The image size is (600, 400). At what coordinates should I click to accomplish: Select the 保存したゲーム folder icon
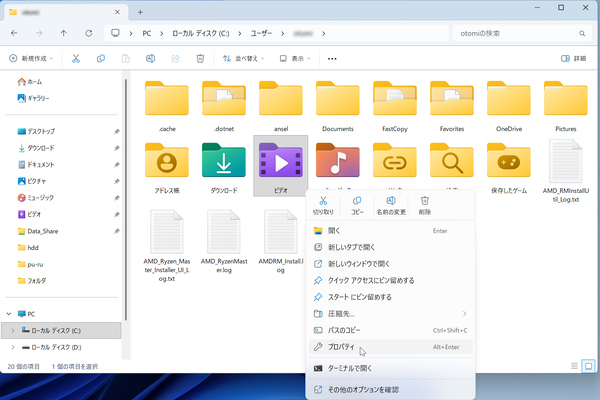pyautogui.click(x=509, y=160)
